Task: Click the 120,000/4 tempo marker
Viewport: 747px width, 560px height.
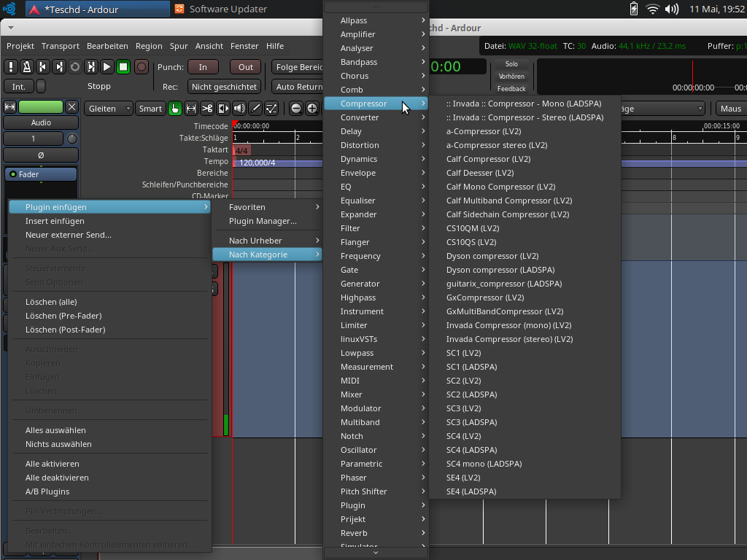Action: [258, 163]
